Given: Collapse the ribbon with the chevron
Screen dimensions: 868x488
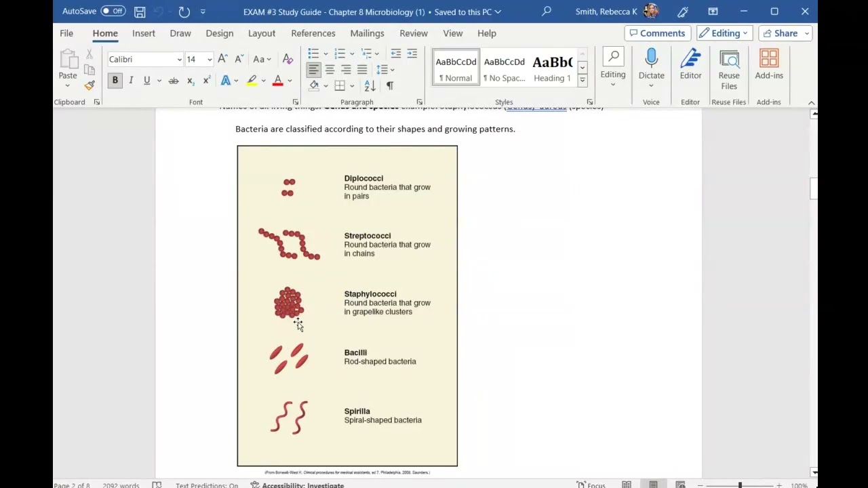Looking at the screenshot, I should click(x=811, y=102).
